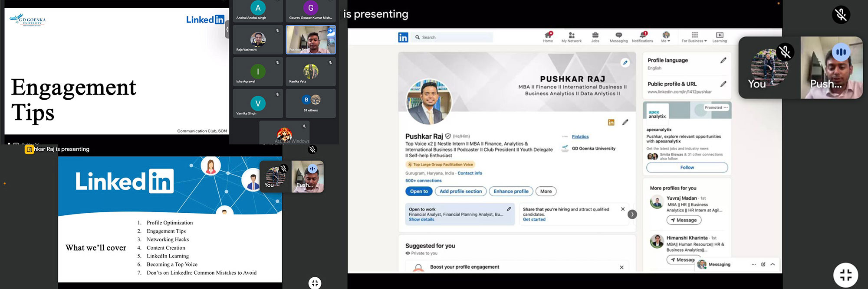868x289 pixels.
Task: Expand the Messaging panel chevron
Action: 773,264
